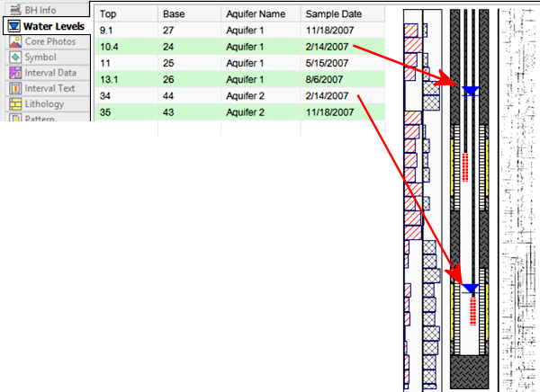This screenshot has height=392, width=540.
Task: Click the Sample Date column header
Action: pyautogui.click(x=342, y=13)
